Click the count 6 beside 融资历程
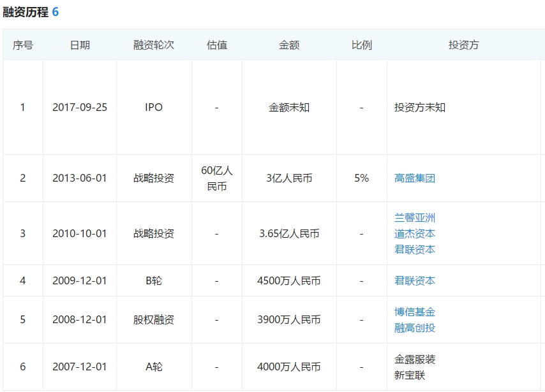Screen dimensions: 545x392 [x=56, y=12]
